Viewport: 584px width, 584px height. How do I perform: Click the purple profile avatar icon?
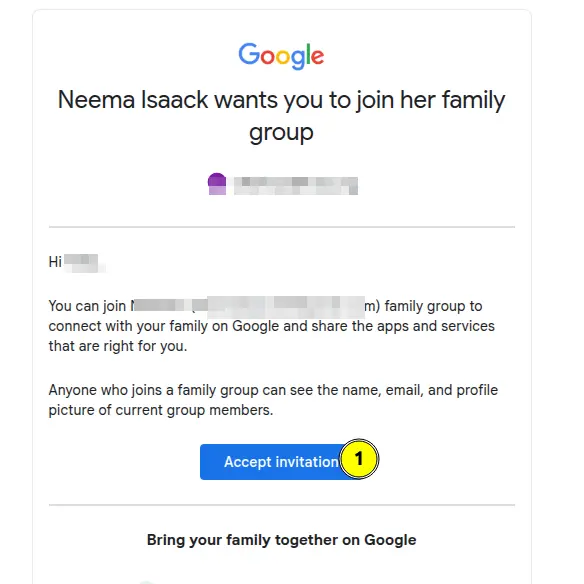tap(217, 184)
